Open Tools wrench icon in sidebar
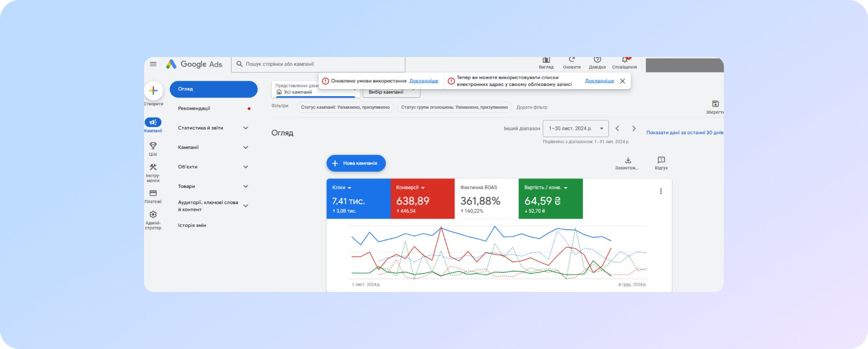The image size is (868, 349). (x=153, y=167)
